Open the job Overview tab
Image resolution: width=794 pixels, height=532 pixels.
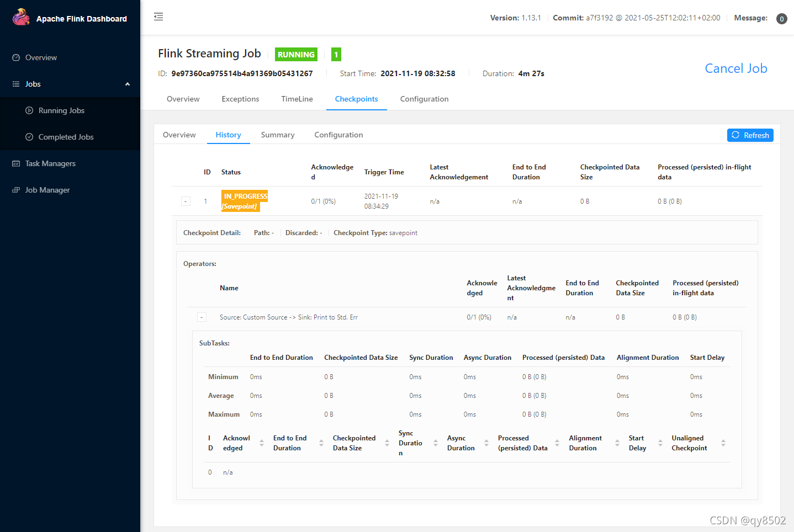[x=183, y=99]
